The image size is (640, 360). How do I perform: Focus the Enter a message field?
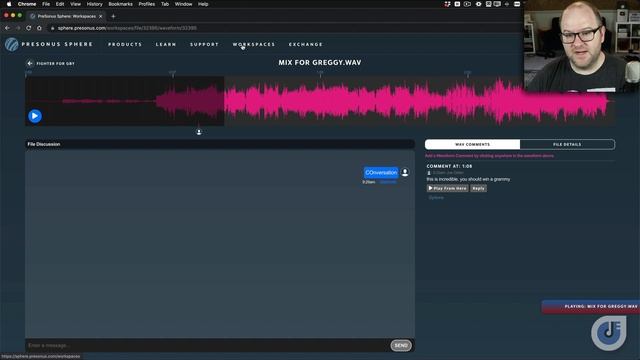[207, 345]
